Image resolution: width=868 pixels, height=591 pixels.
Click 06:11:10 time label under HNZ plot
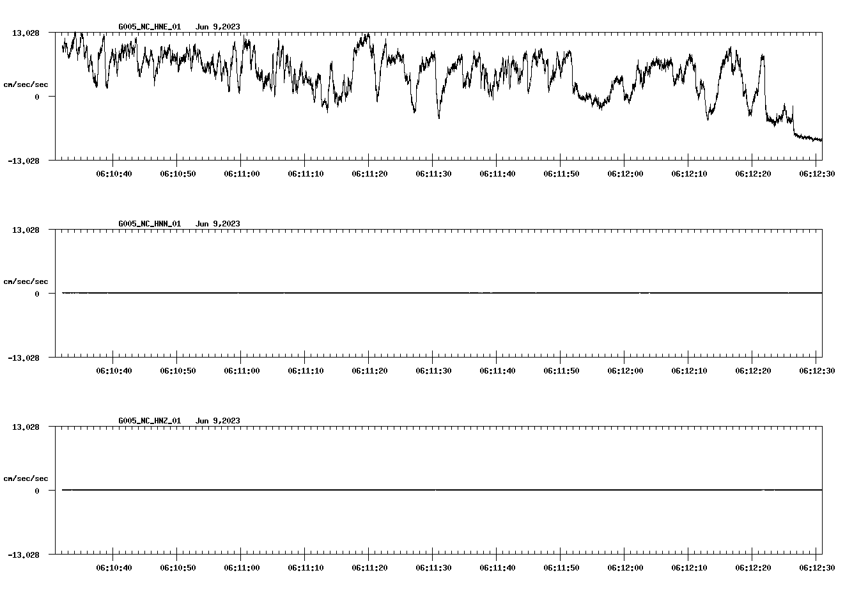306,568
